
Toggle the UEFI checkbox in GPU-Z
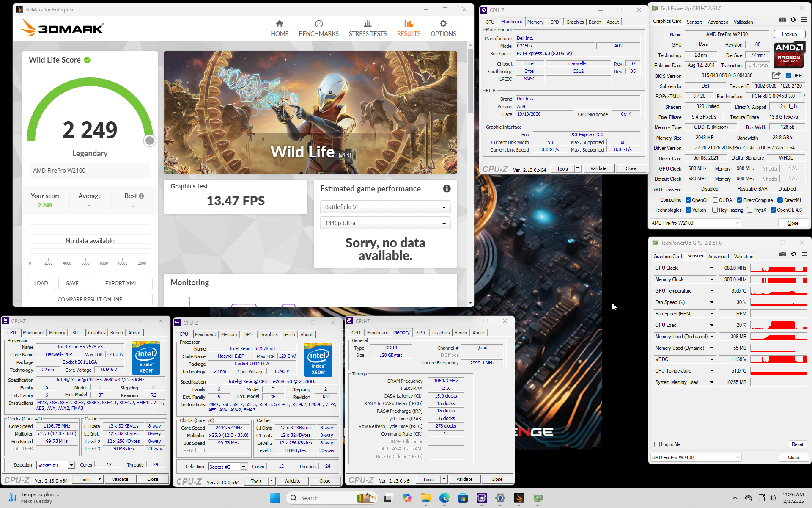788,76
